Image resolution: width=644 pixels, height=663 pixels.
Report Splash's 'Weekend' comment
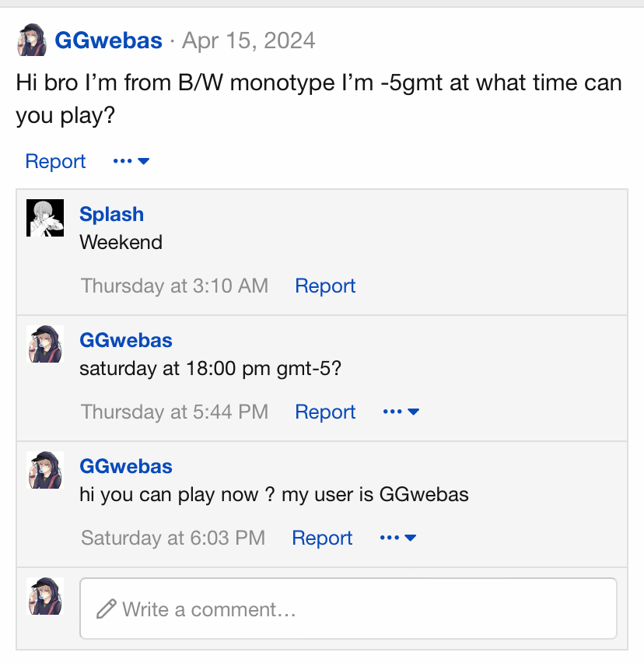click(x=325, y=286)
